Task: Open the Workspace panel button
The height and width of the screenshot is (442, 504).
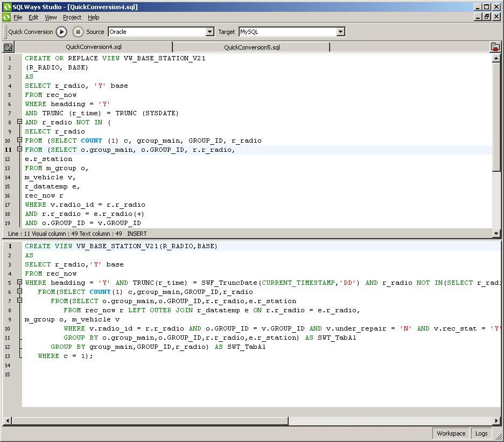Action: pos(451,433)
